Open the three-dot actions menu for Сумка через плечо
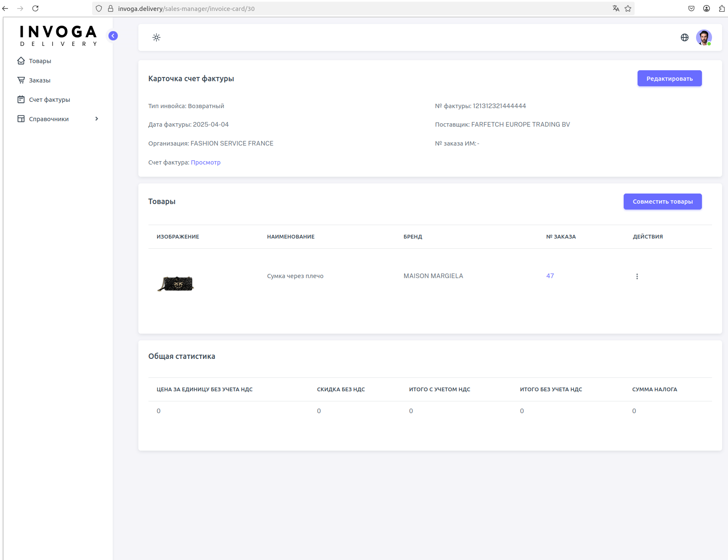 click(637, 276)
